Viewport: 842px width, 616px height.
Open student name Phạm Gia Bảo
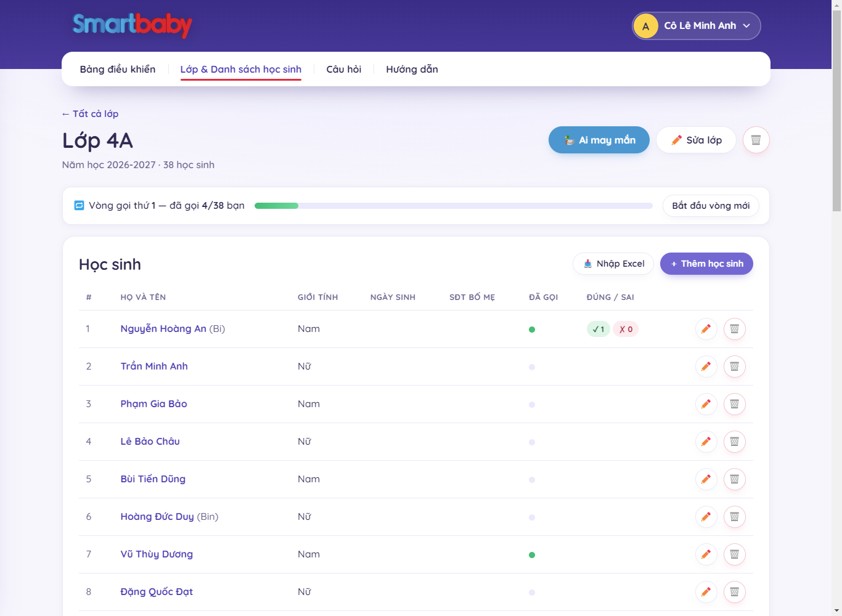click(154, 404)
